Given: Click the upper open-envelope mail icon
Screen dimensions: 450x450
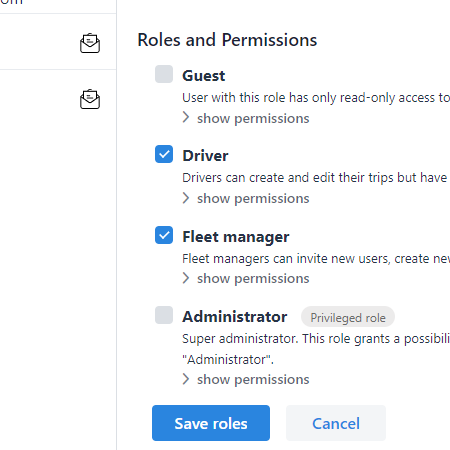Looking at the screenshot, I should (x=90, y=43).
